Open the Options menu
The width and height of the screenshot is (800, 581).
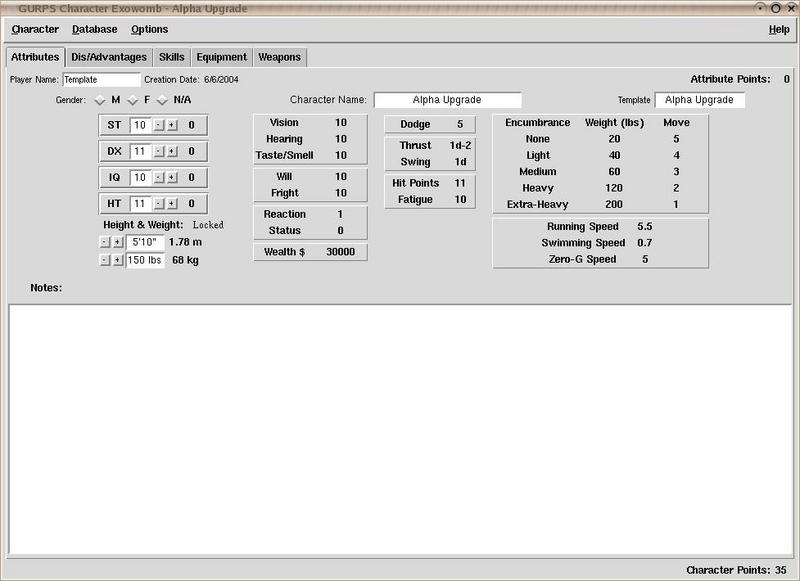point(149,30)
